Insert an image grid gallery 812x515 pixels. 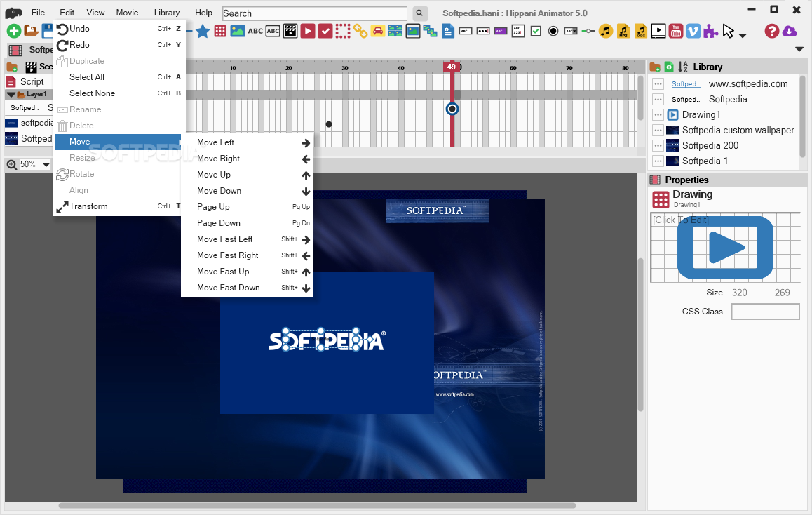[x=395, y=31]
